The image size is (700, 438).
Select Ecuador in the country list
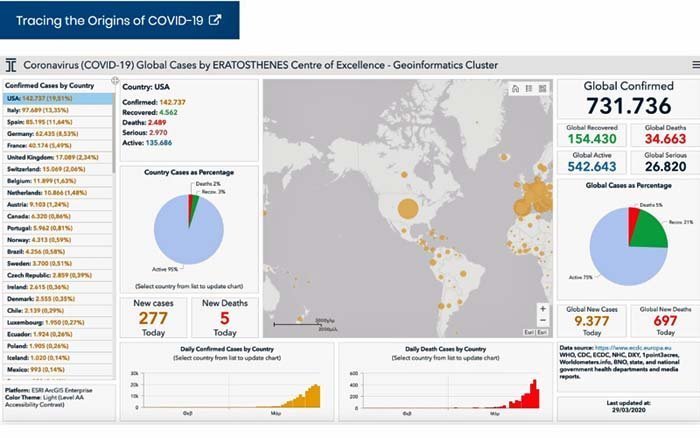point(58,334)
